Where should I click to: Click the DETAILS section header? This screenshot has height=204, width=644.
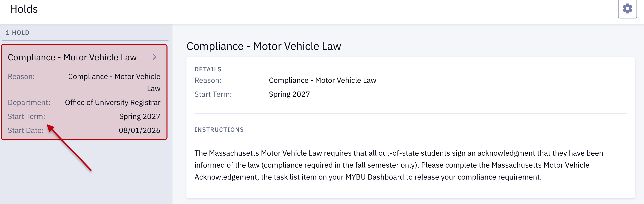click(208, 69)
